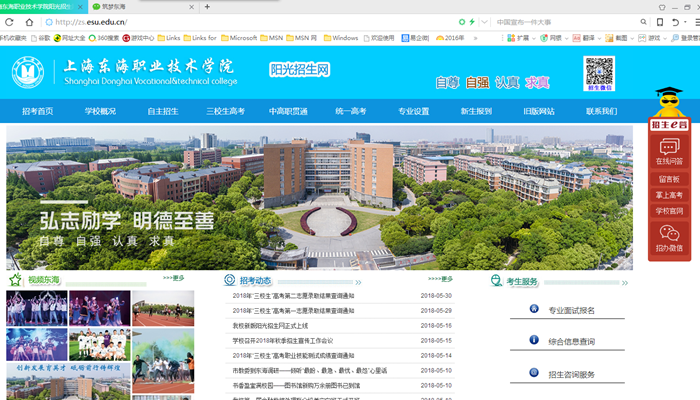700x400 pixels.
Task: Open the 易企谢 bookmark
Action: pos(415,38)
